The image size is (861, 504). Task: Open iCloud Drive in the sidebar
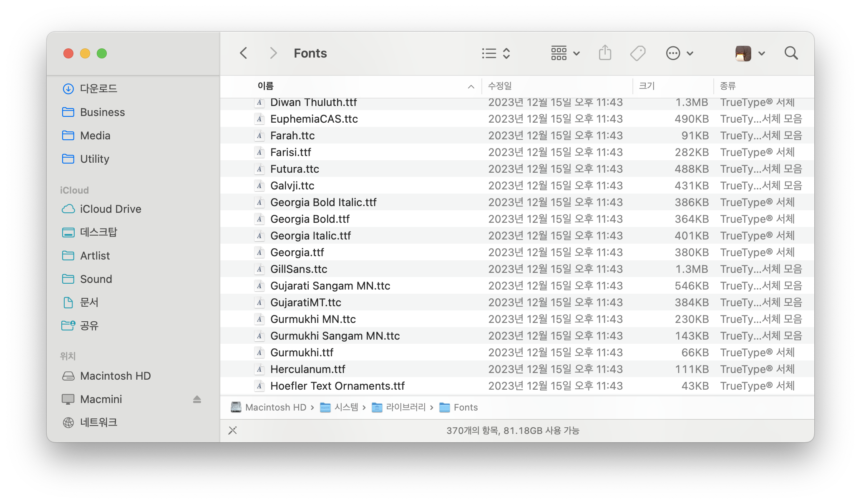click(x=111, y=209)
